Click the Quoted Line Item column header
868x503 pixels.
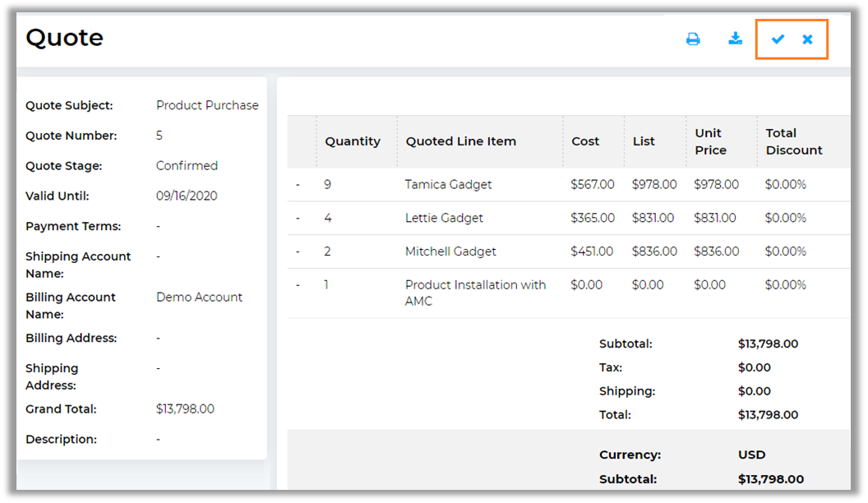[460, 141]
